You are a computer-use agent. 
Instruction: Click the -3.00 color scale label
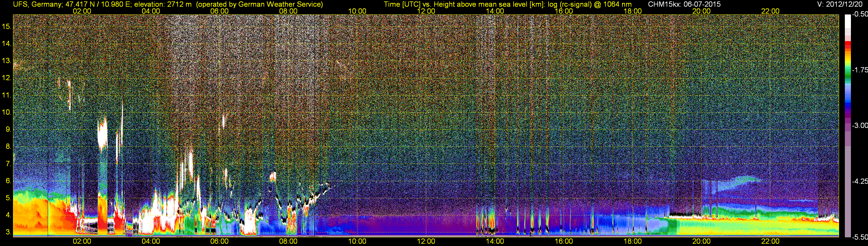[860, 125]
